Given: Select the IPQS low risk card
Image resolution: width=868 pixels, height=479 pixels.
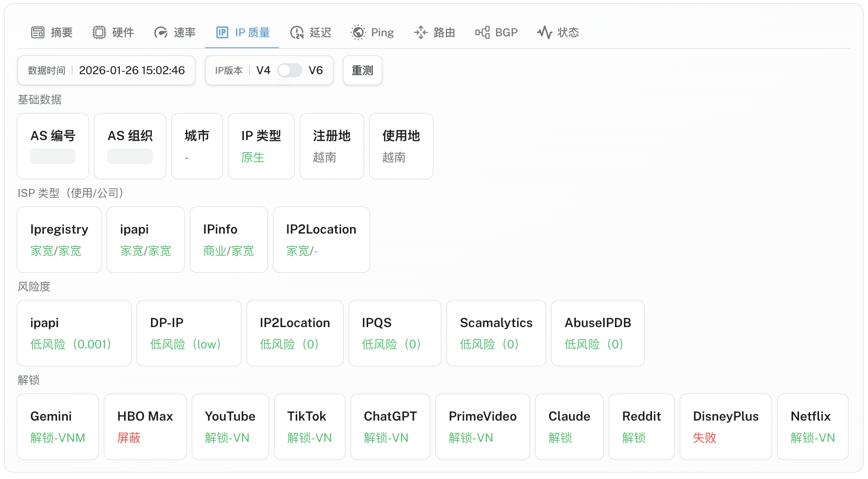Looking at the screenshot, I should pyautogui.click(x=395, y=333).
